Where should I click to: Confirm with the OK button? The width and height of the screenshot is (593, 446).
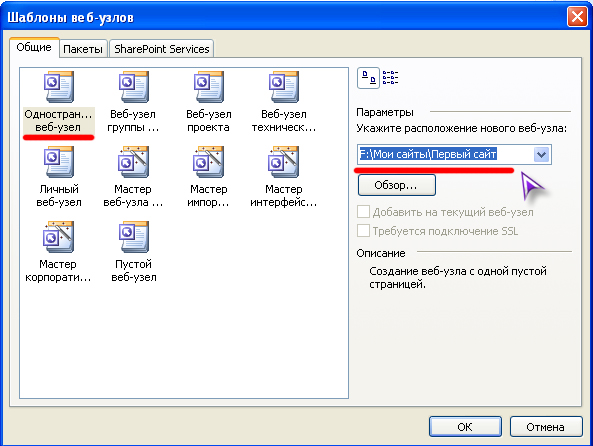coord(465,427)
